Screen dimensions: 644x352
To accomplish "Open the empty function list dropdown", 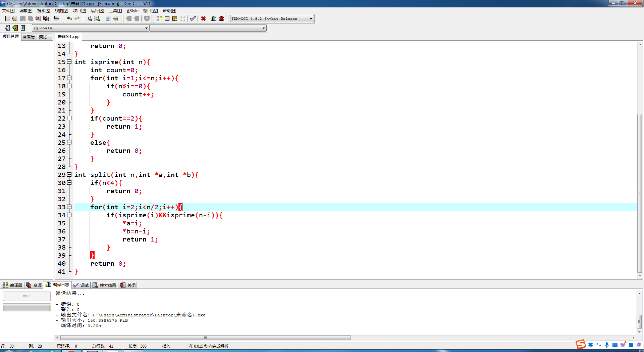I will click(x=208, y=28).
